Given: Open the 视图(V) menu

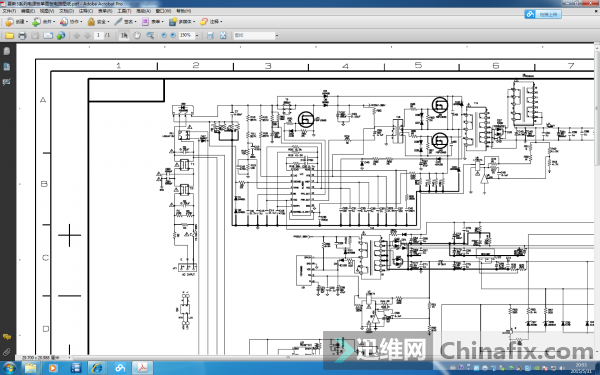Looking at the screenshot, I should 47,11.
